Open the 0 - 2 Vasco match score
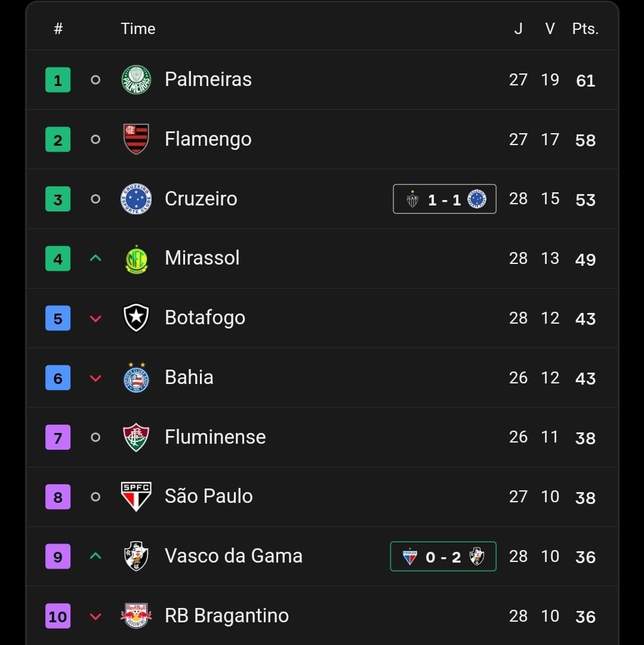Screen dimensions: 644x645 (x=443, y=557)
